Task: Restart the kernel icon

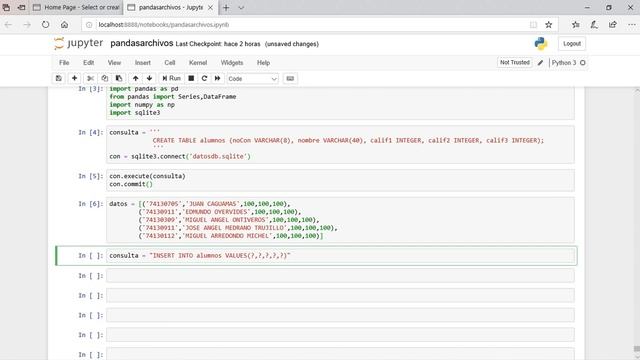Action: [x=204, y=78]
